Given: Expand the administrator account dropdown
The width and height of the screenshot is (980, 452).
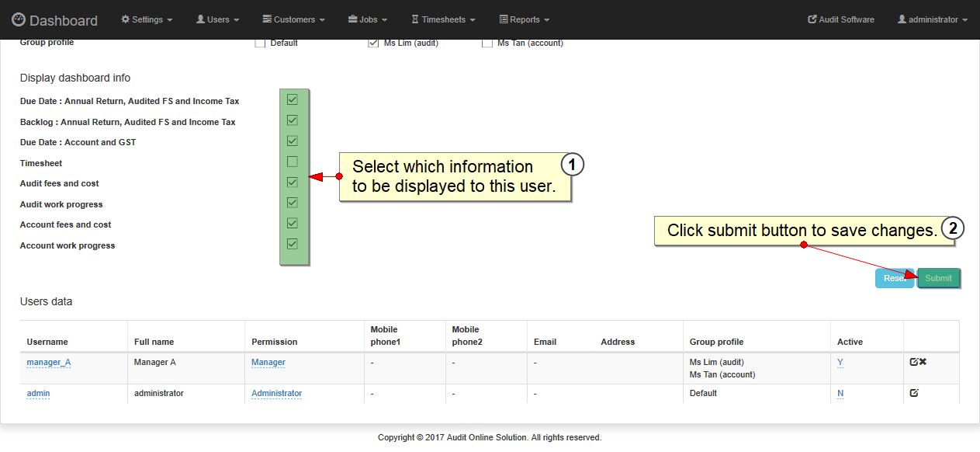Looking at the screenshot, I should (x=932, y=19).
